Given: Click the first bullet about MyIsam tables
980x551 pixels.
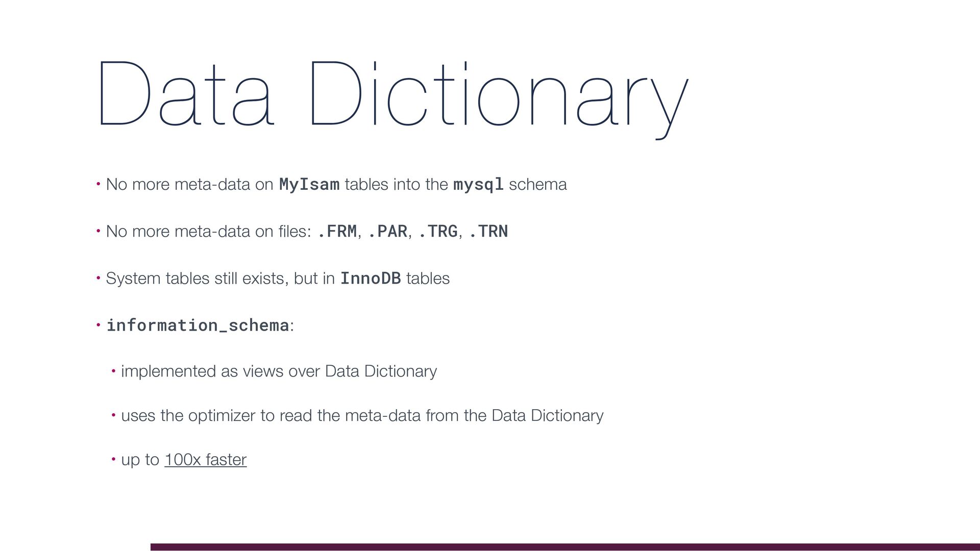Looking at the screenshot, I should pos(336,184).
